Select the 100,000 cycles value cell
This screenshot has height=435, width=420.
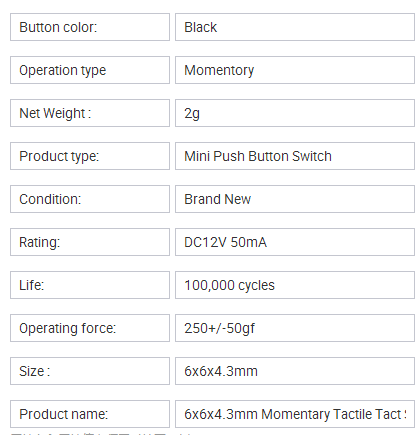[x=295, y=285]
